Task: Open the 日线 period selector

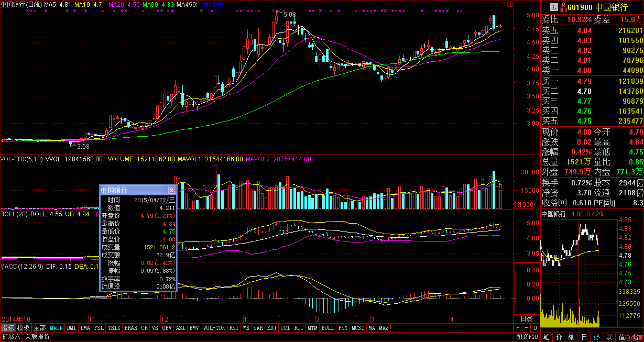Action: click(x=526, y=318)
